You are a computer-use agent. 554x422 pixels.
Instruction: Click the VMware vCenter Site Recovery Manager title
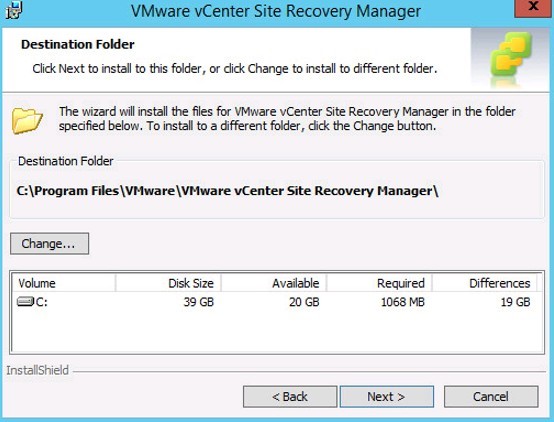pyautogui.click(x=276, y=11)
